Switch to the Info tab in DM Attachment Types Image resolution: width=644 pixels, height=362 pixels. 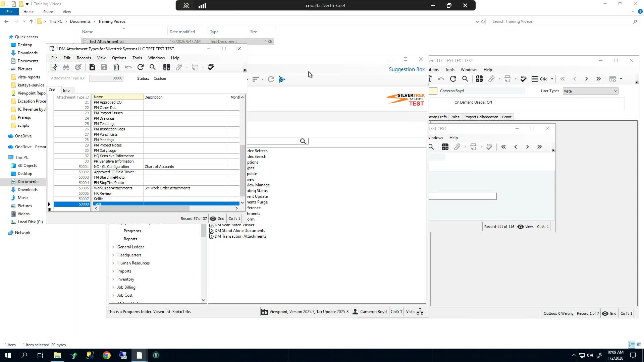(x=66, y=90)
